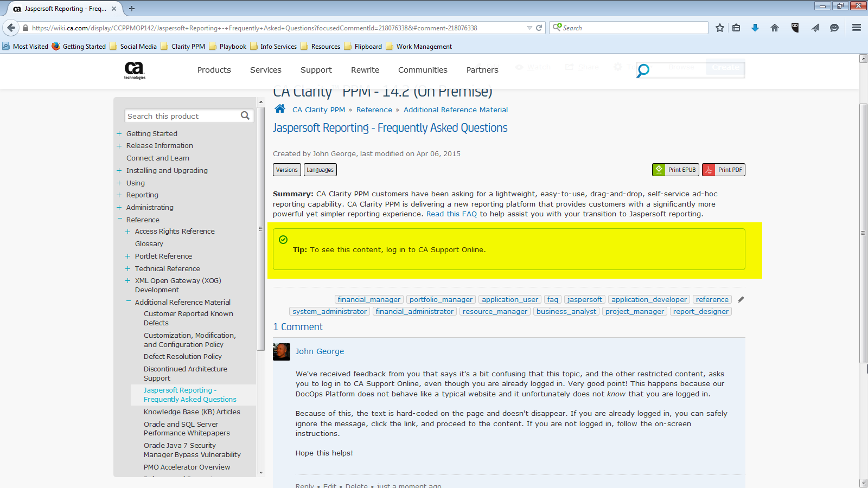Click the pencil icon to edit labels
Screen dimensions: 868x488
(741, 299)
